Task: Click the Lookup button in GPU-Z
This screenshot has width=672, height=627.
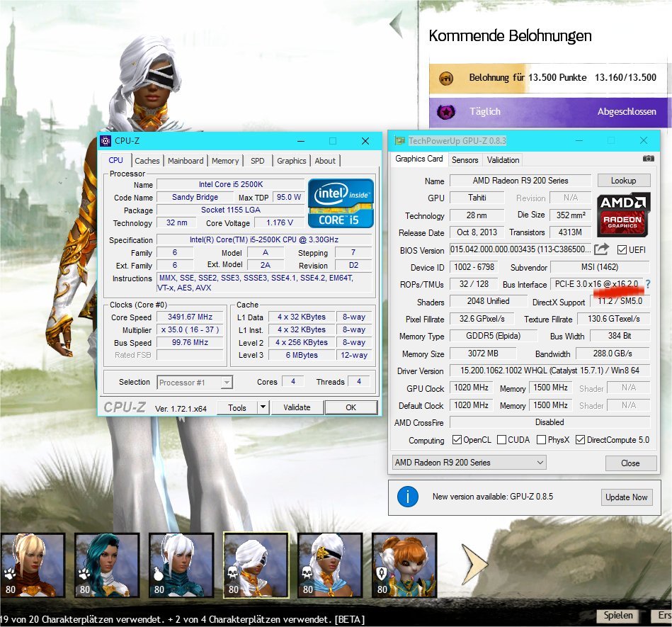Action: click(x=624, y=181)
